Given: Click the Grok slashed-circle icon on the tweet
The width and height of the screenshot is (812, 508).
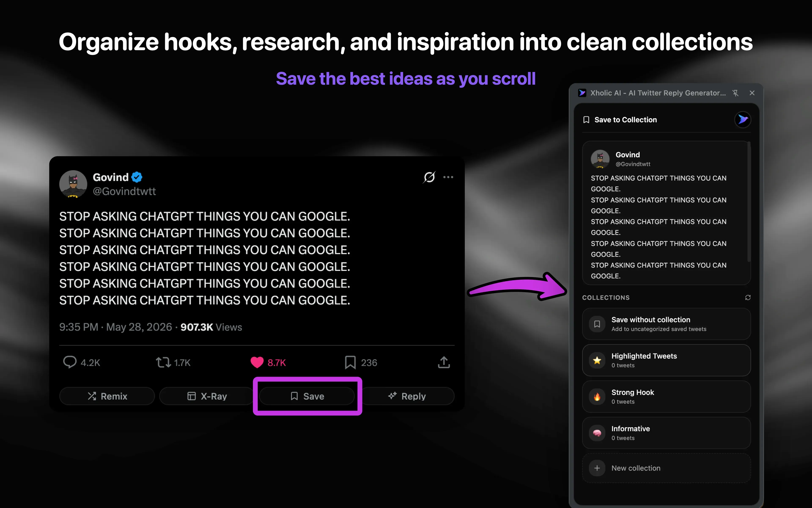Looking at the screenshot, I should 429,177.
